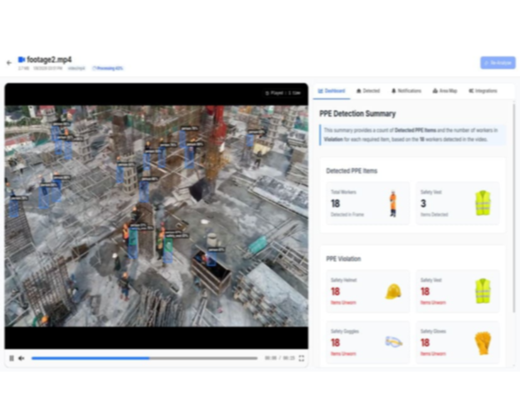Image resolution: width=520 pixels, height=420 pixels.
Task: Click the orange worker icon in Total Workers
Action: [393, 204]
